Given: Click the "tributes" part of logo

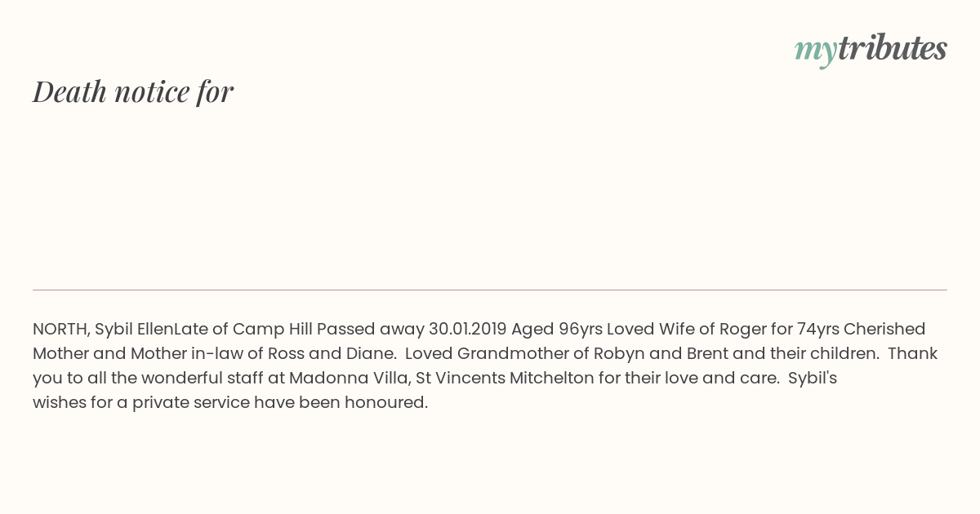Looking at the screenshot, I should click(x=893, y=48).
